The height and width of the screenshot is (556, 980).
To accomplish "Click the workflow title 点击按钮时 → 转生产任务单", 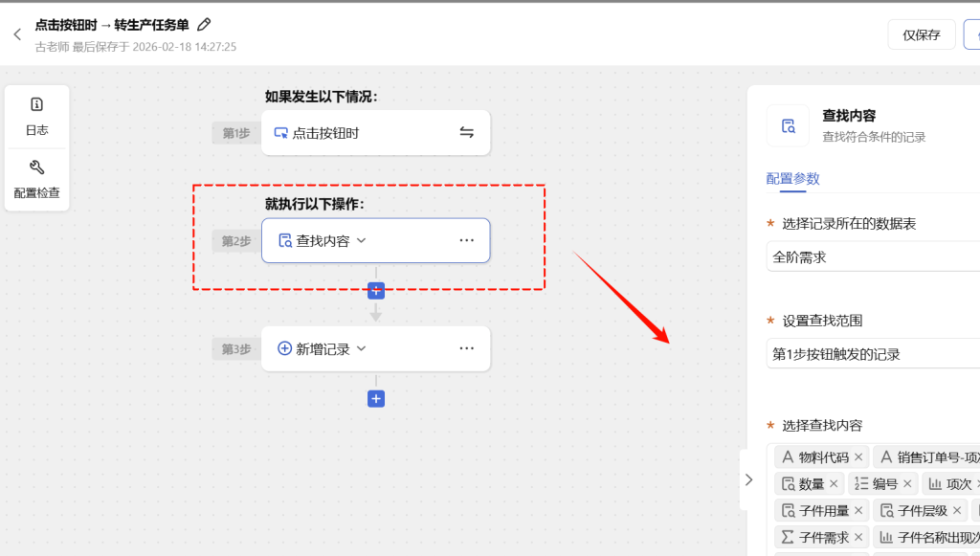I will click(112, 25).
